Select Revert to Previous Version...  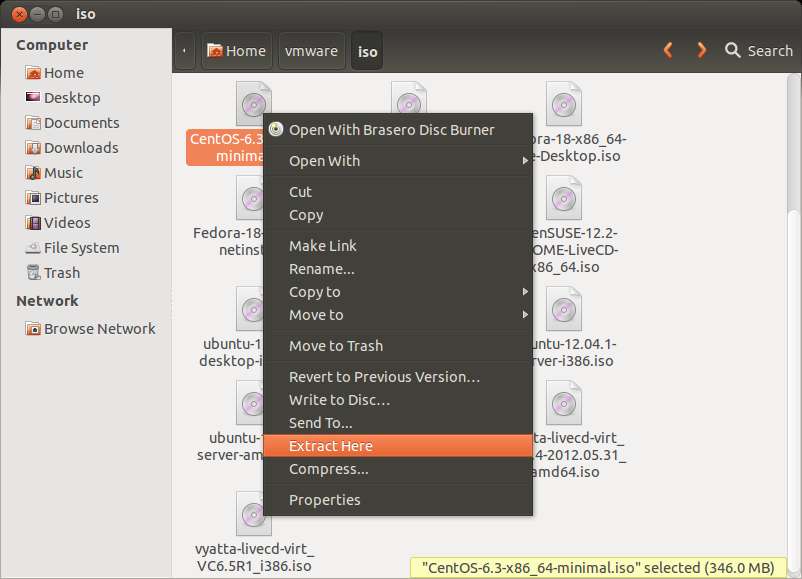click(x=398, y=377)
